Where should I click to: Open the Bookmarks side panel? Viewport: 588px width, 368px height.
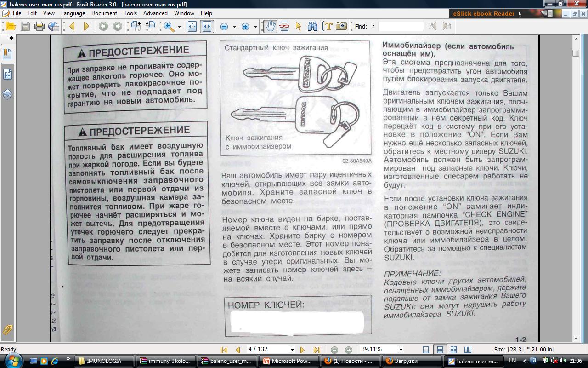tap(7, 54)
